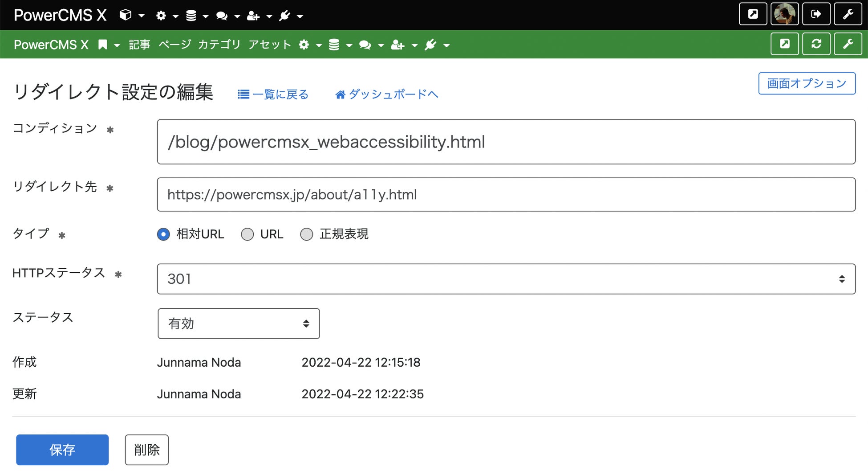
Task: Click the logout icon in the black bar
Action: pyautogui.click(x=816, y=14)
